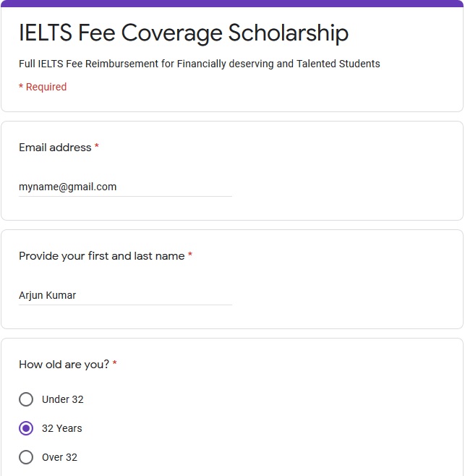Click the "32 Years" option label text
The width and height of the screenshot is (465, 476).
62,428
